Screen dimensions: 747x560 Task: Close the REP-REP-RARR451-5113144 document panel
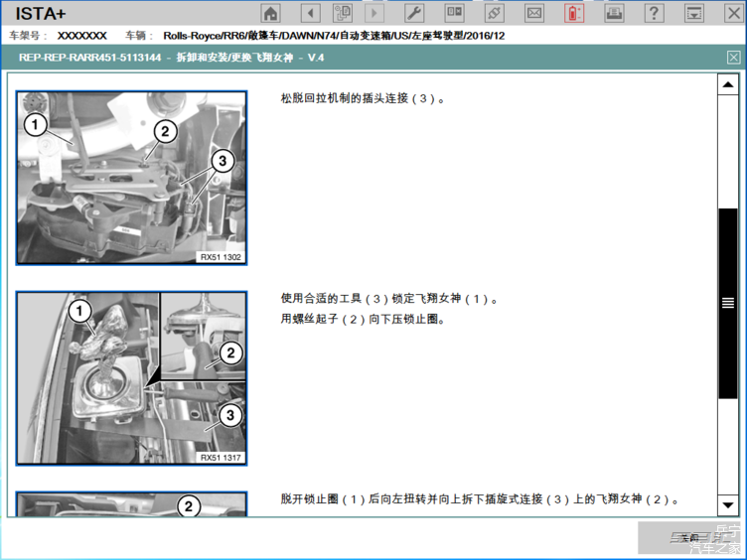pyautogui.click(x=734, y=58)
